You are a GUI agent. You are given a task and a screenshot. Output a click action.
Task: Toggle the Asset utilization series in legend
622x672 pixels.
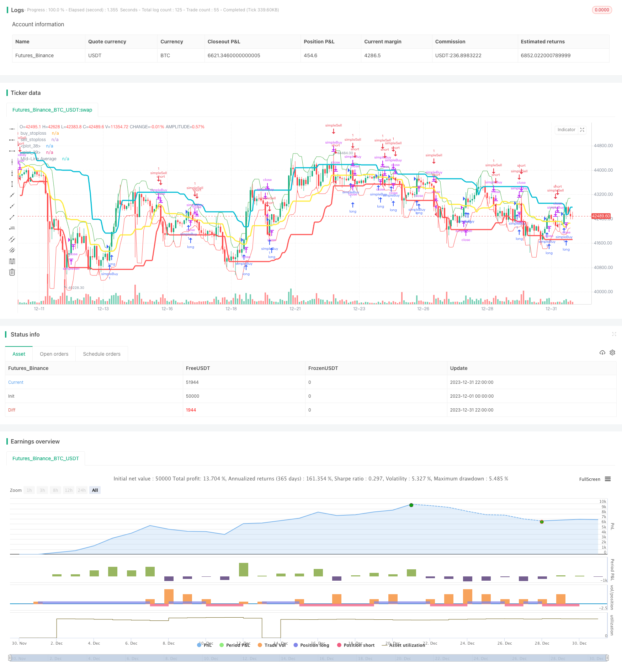[404, 645]
